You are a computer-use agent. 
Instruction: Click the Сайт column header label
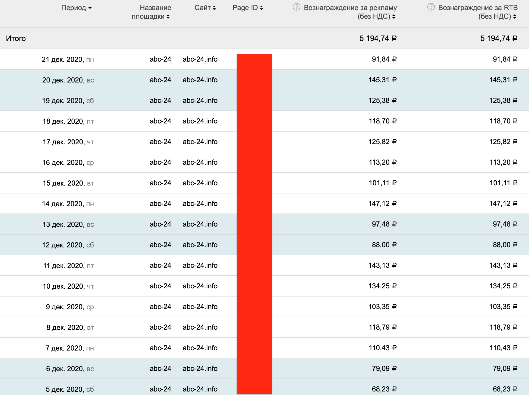tap(202, 8)
